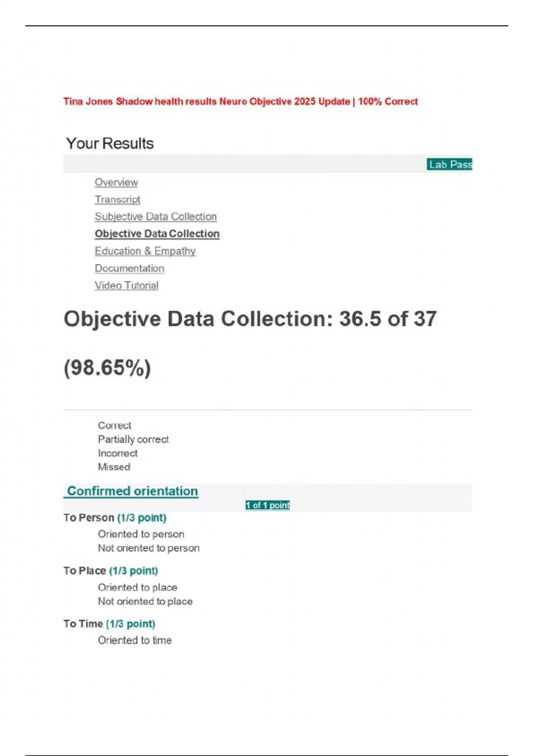
Task: Expand the Confirmed orientation heading
Action: tap(132, 491)
